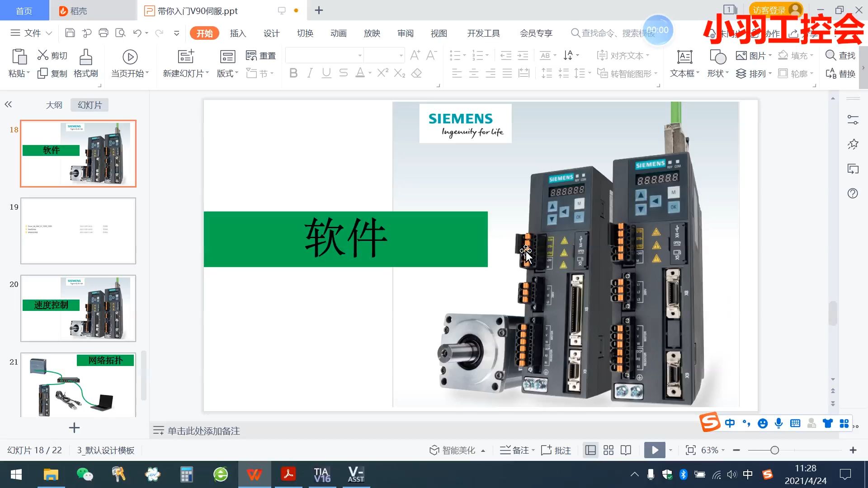Select slide 20 thumbnail 速度控制
Screen dimensions: 868x488
(x=78, y=308)
